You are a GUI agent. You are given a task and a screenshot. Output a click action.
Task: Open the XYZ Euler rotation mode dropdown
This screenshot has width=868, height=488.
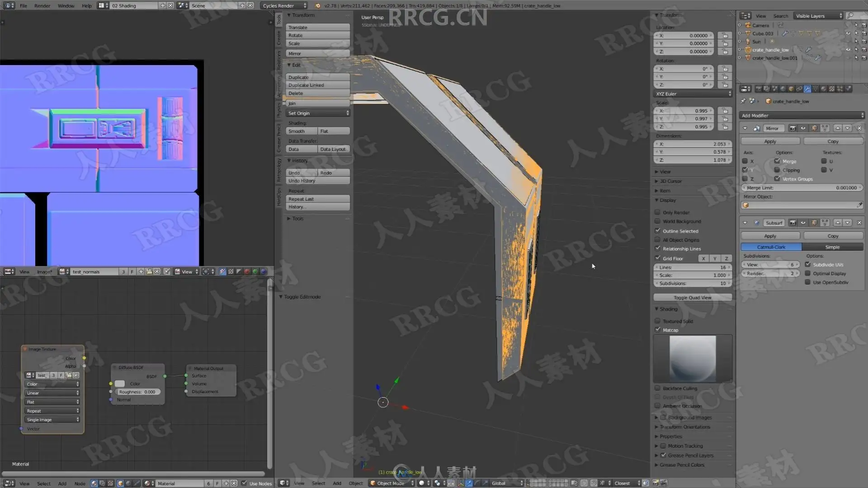point(692,94)
